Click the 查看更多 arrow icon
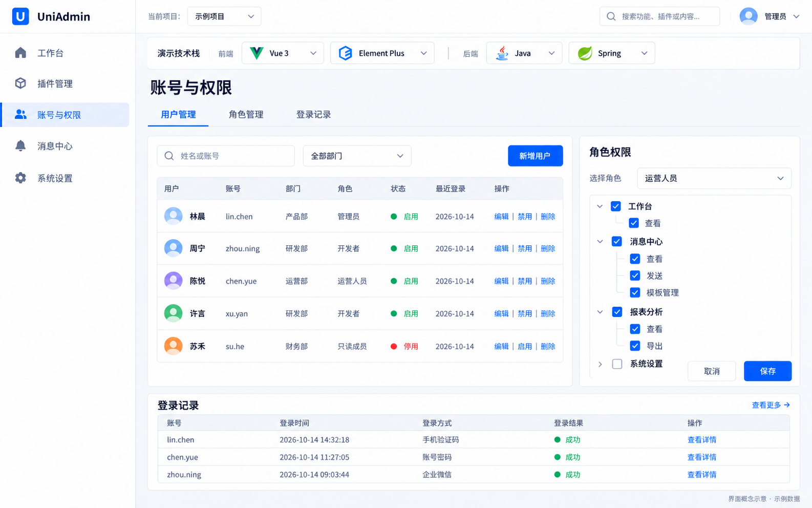This screenshot has width=812, height=508. coord(787,405)
